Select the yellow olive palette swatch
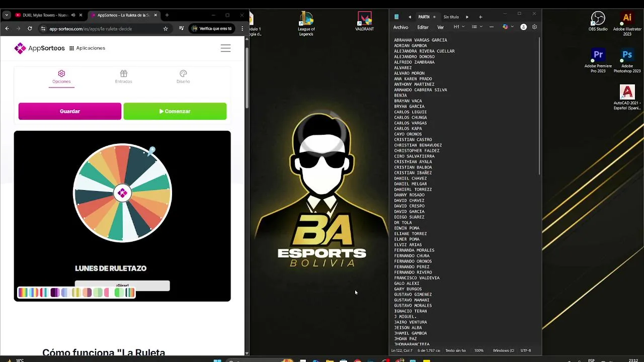 [x=76, y=293]
